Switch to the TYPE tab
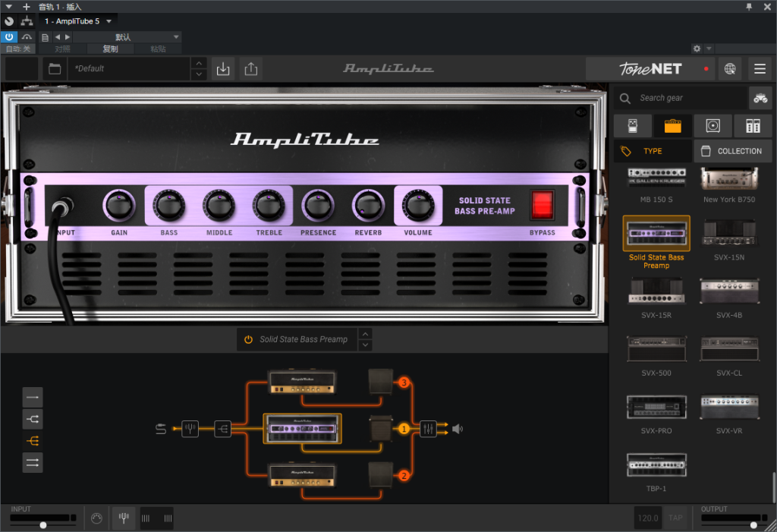The height and width of the screenshot is (532, 777). coord(653,151)
